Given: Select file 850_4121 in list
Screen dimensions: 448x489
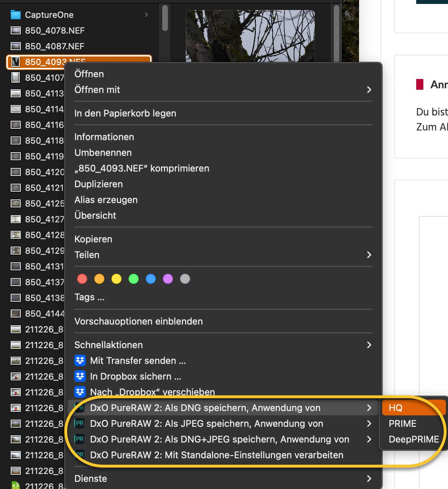Looking at the screenshot, I should pyautogui.click(x=44, y=188).
